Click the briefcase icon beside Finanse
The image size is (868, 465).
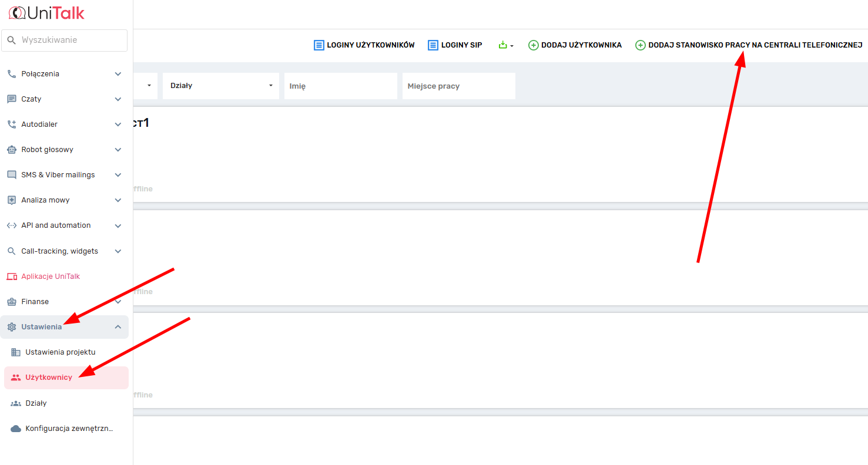(12, 302)
